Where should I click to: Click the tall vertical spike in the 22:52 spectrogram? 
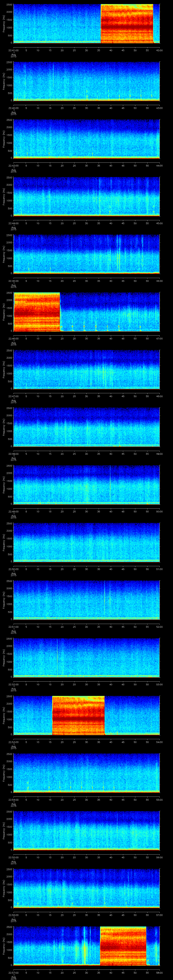[57, 656]
